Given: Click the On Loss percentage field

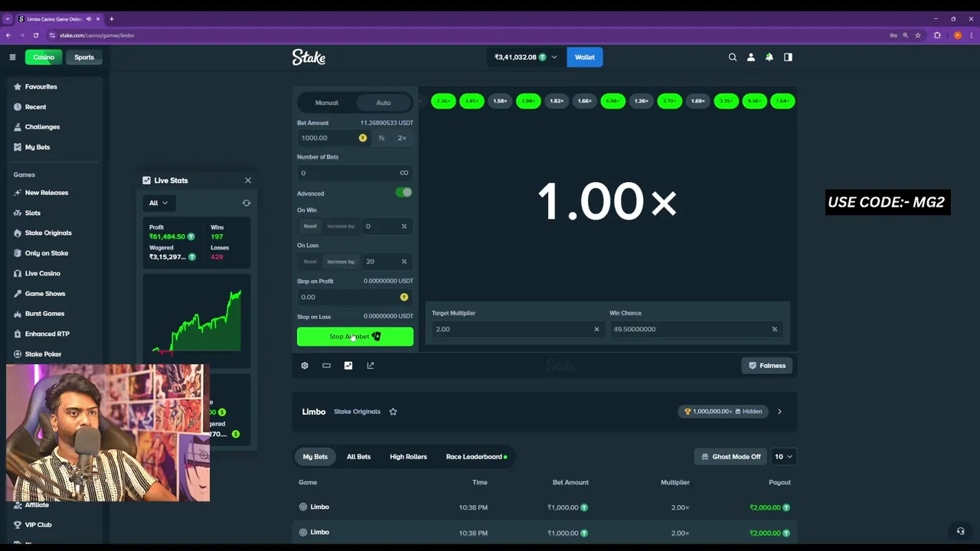Looking at the screenshot, I should pos(387,262).
